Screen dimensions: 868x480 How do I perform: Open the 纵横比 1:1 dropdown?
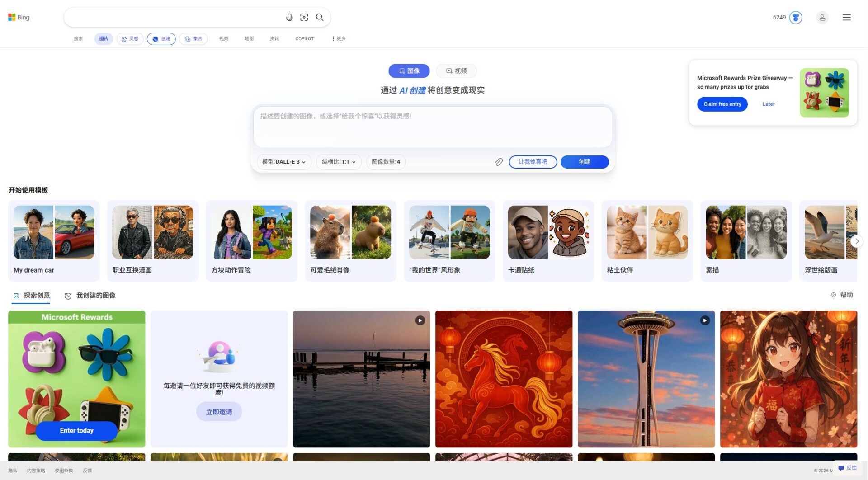[338, 162]
